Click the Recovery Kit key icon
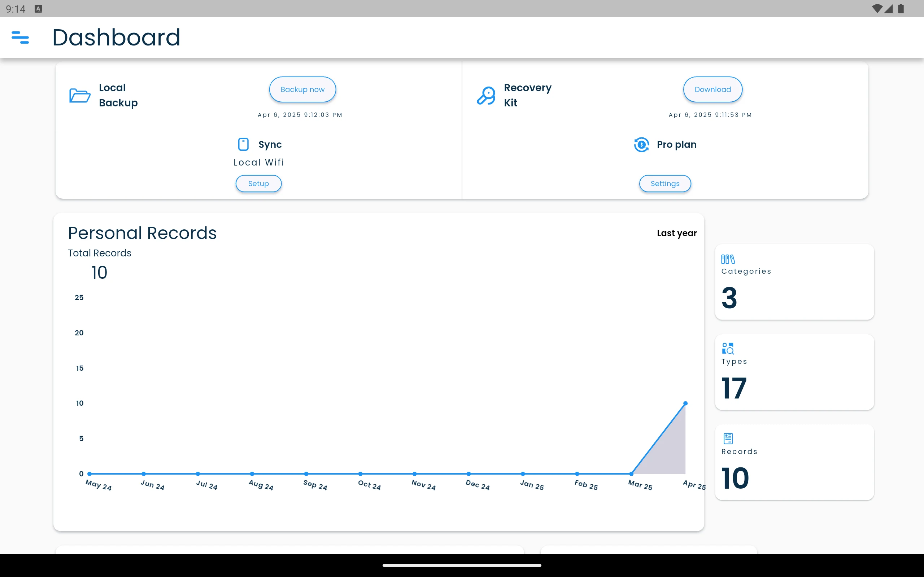 pos(486,96)
